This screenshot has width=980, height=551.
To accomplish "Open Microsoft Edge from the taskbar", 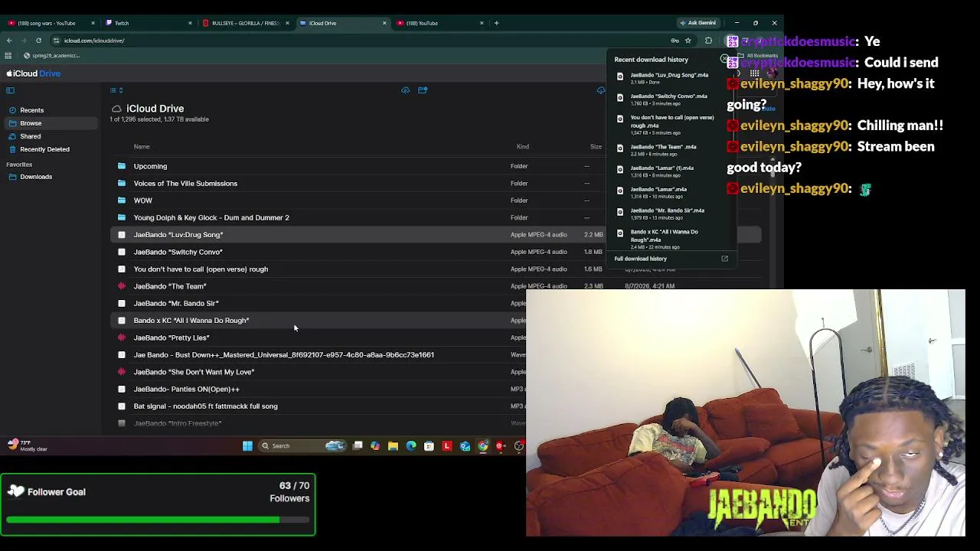I will tap(411, 446).
